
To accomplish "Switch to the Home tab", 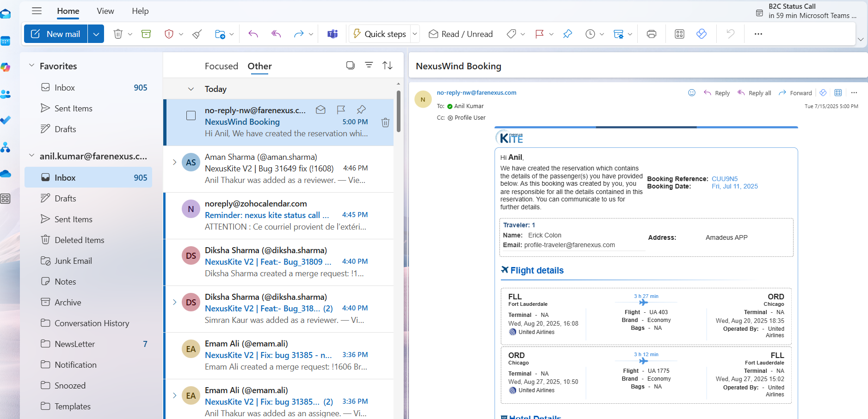I will point(68,11).
